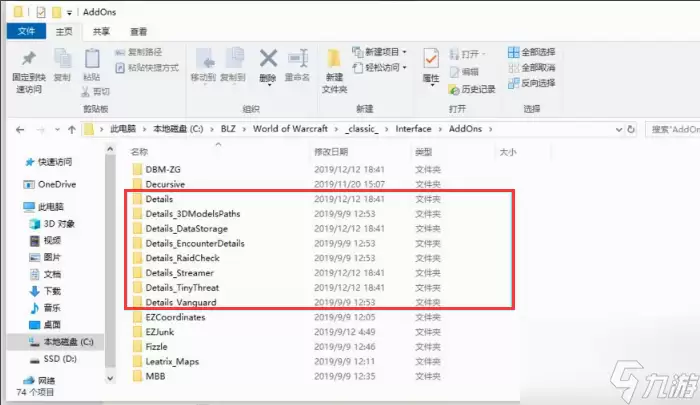700x405 pixels.
Task: Click the Rename (重命名) icon
Action: [x=298, y=58]
